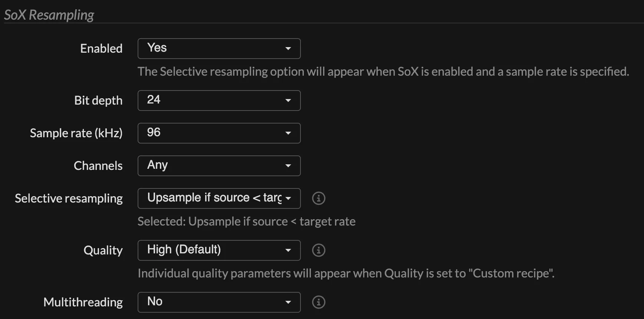The height and width of the screenshot is (319, 644).
Task: Click the "Multithreading" field label text
Action: pyautogui.click(x=83, y=302)
